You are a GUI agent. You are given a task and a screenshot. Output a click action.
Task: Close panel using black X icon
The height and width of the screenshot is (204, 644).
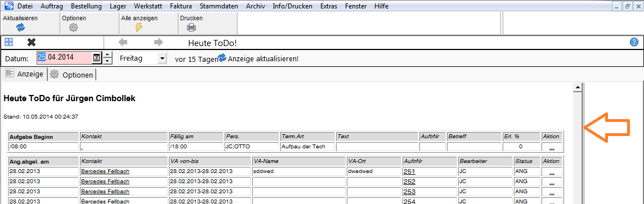point(32,42)
